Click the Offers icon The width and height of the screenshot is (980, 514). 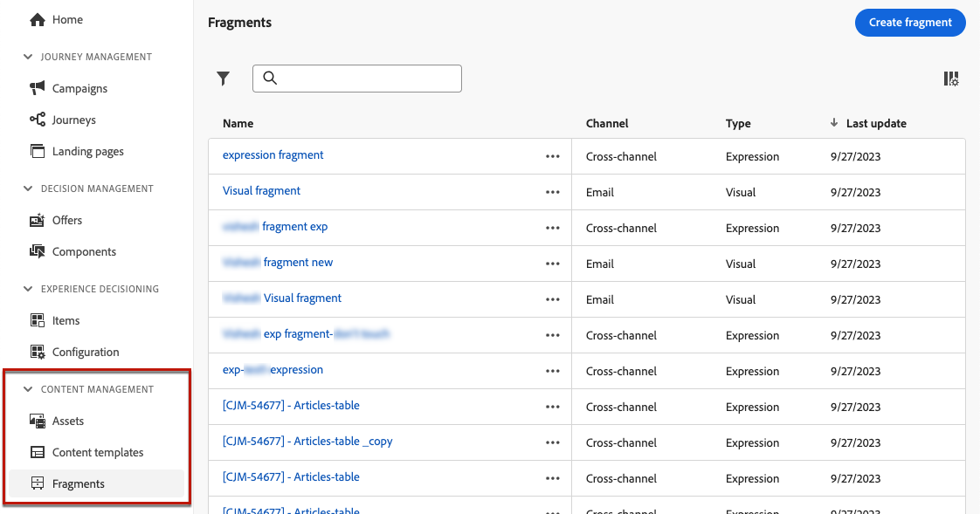coord(38,220)
